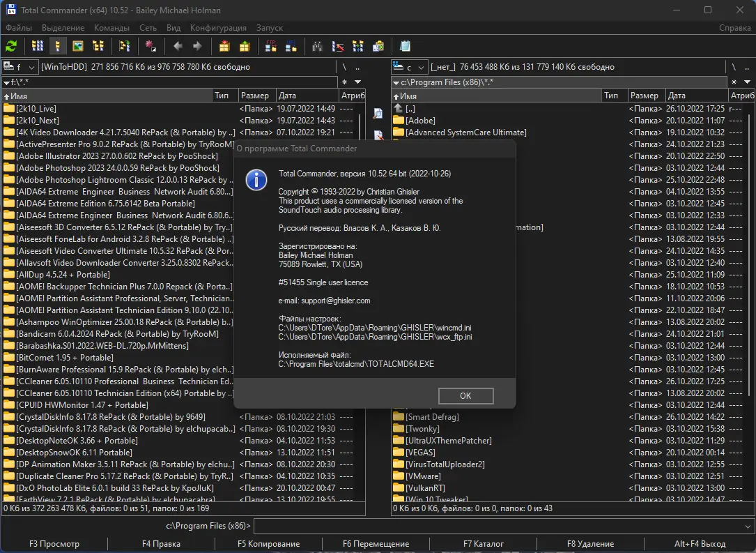Click the pink Invert selection star icon
The width and height of the screenshot is (756, 553).
tap(150, 47)
